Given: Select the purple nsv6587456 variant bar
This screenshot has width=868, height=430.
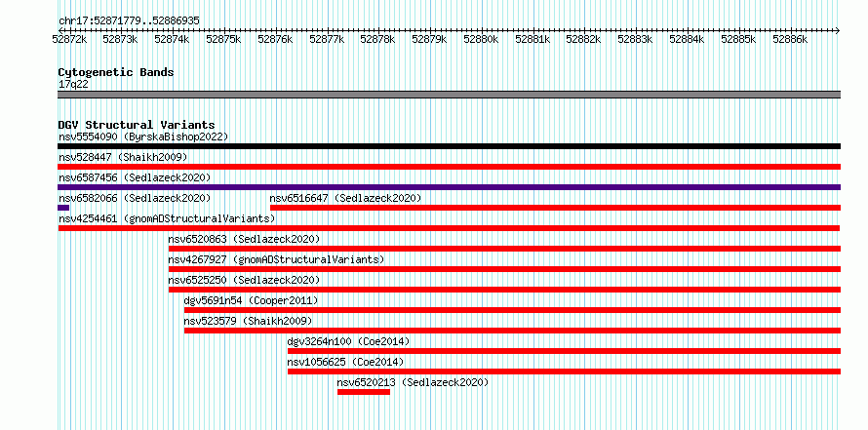Looking at the screenshot, I should coord(450,187).
